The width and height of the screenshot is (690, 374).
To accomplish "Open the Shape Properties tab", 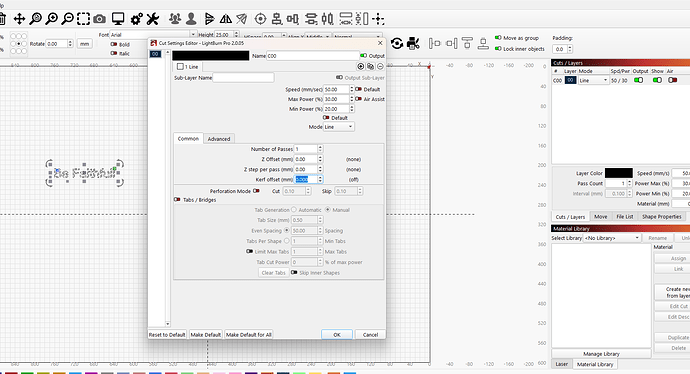I will [x=661, y=216].
